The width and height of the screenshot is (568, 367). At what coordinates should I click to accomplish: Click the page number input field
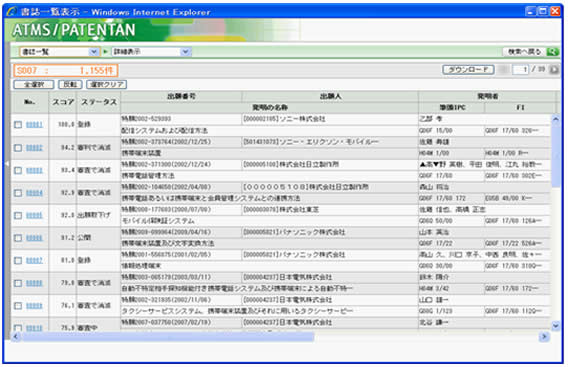point(520,70)
